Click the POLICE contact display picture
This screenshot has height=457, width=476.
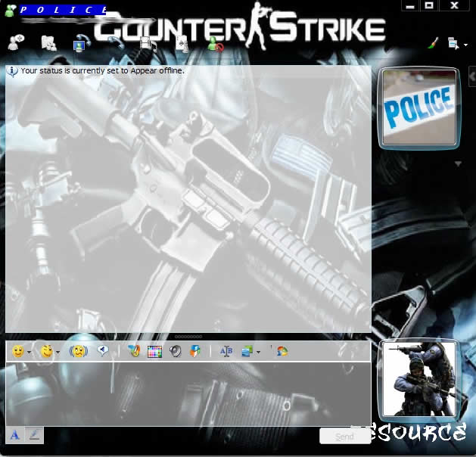[x=419, y=107]
